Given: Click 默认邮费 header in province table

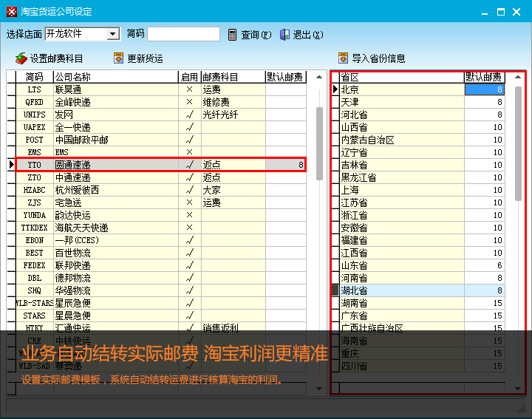Looking at the screenshot, I should tap(484, 77).
